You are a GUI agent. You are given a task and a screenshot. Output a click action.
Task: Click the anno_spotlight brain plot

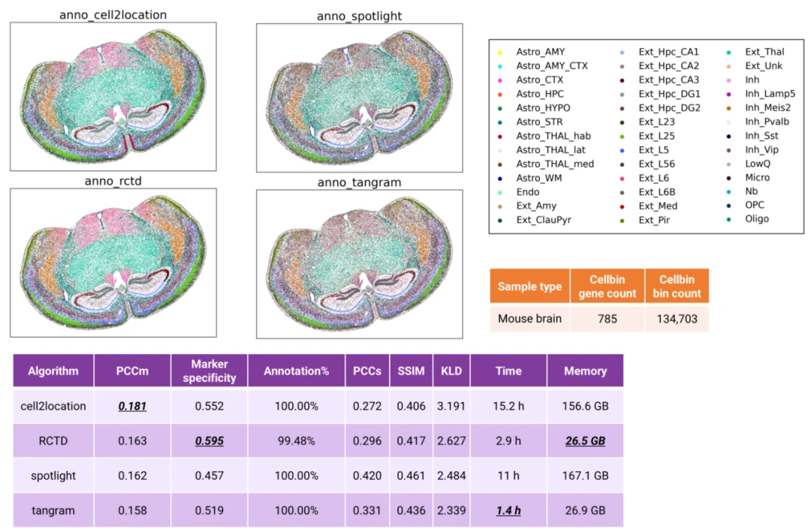click(360, 98)
